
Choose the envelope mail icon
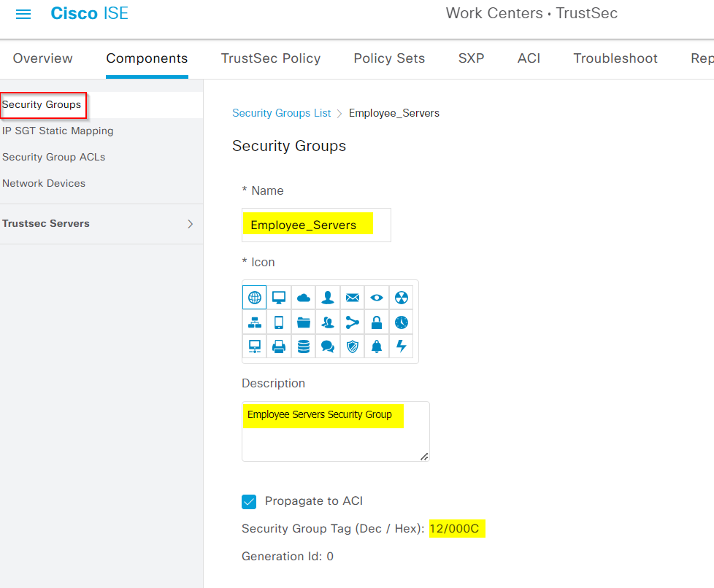353,298
